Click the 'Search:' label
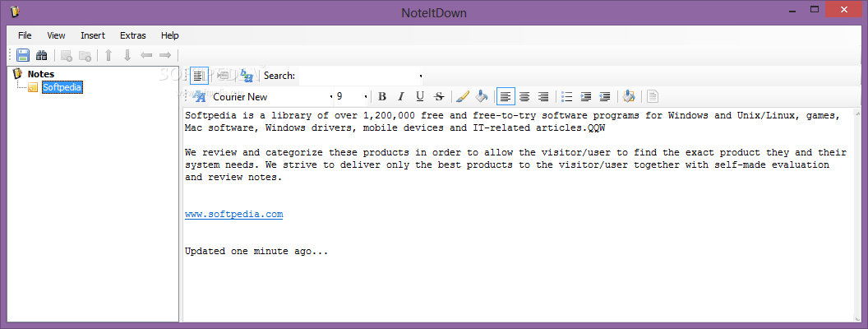Image resolution: width=868 pixels, height=329 pixels. click(279, 76)
